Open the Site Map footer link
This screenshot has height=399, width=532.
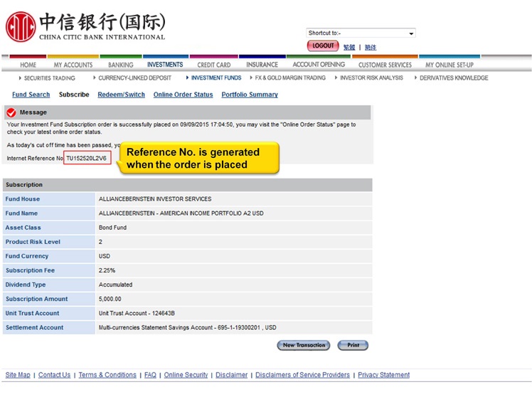coord(18,375)
